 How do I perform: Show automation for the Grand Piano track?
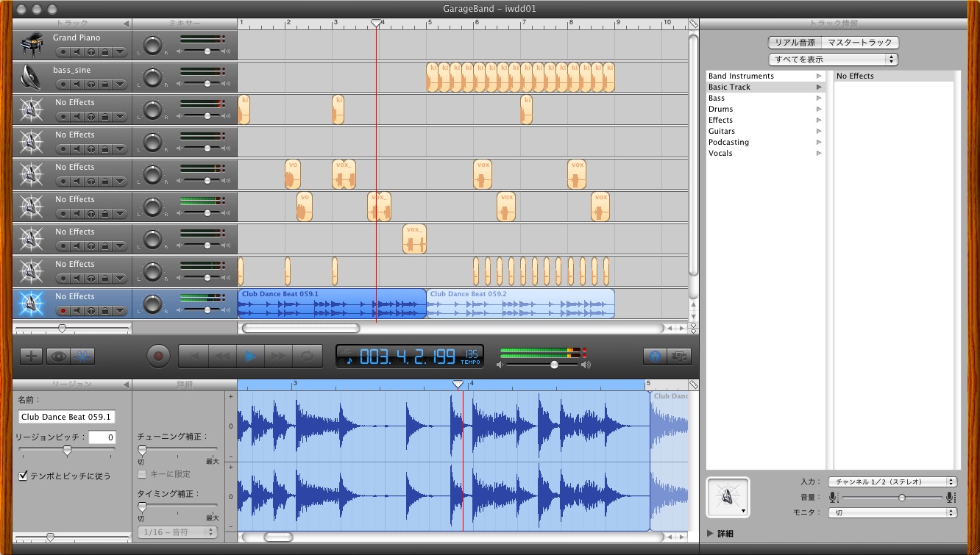[119, 52]
